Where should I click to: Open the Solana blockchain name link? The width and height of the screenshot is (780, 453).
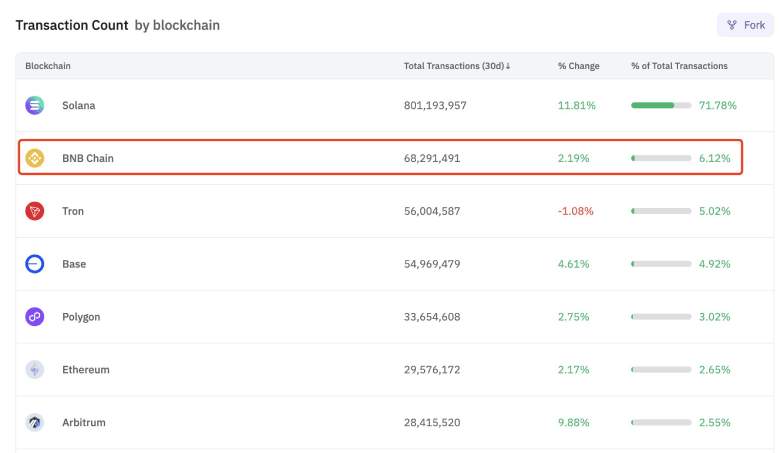click(79, 105)
